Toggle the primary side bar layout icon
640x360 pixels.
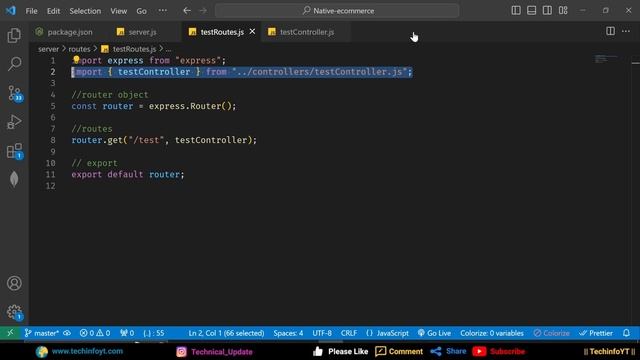(x=516, y=11)
